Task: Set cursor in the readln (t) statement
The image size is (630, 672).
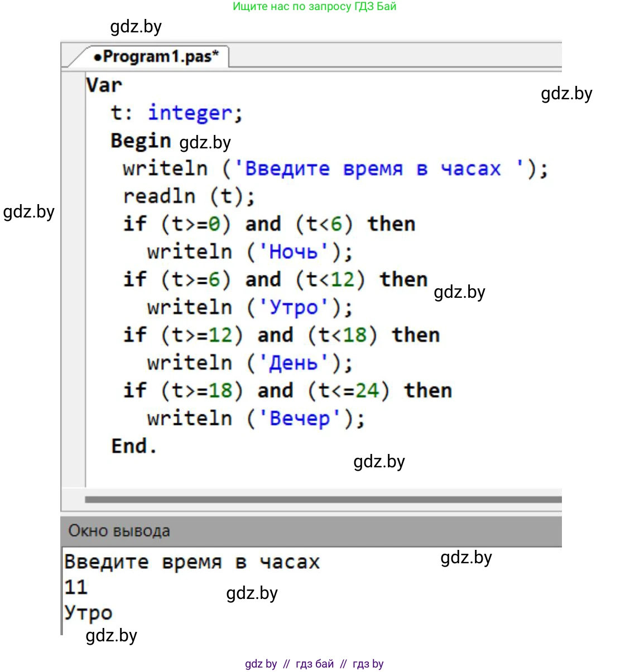Action: (x=189, y=196)
